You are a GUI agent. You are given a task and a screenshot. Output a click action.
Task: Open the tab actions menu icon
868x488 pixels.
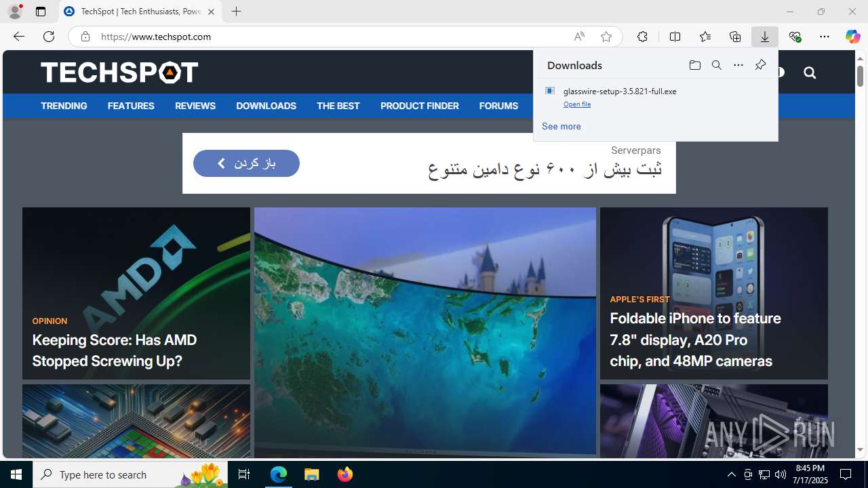[x=41, y=12]
